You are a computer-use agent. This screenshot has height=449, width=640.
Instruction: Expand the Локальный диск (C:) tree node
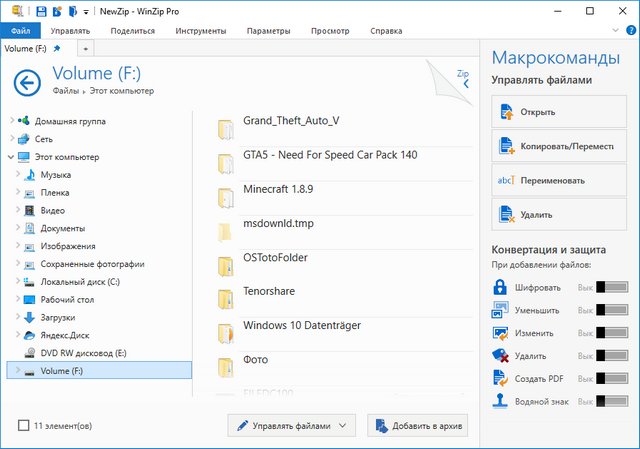click(17, 283)
